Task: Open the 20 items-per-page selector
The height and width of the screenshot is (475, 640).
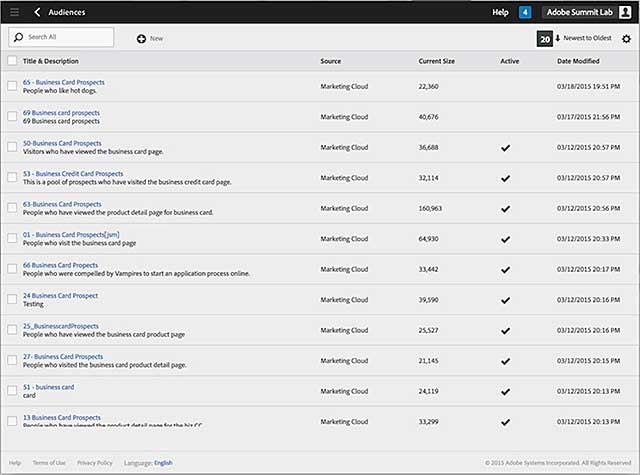Action: [544, 39]
